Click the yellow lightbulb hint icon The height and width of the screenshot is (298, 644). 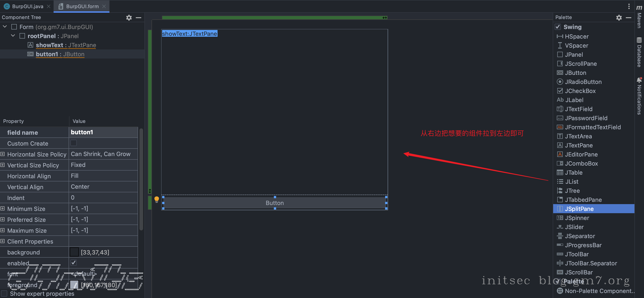click(156, 199)
